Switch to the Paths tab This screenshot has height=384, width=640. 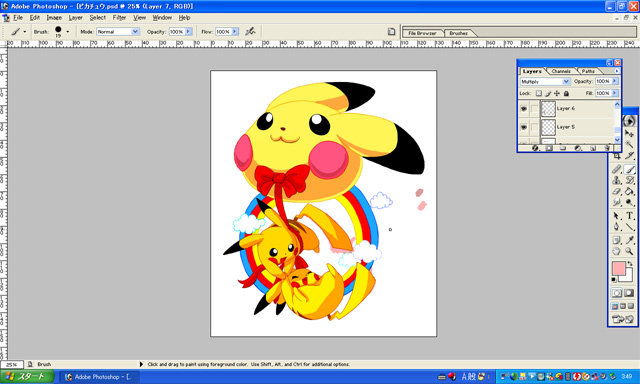pos(588,71)
